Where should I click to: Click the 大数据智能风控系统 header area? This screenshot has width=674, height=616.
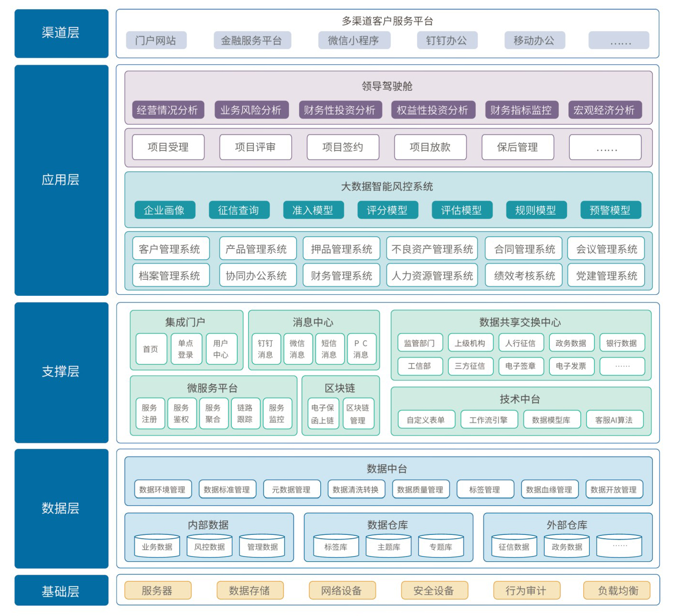(387, 186)
